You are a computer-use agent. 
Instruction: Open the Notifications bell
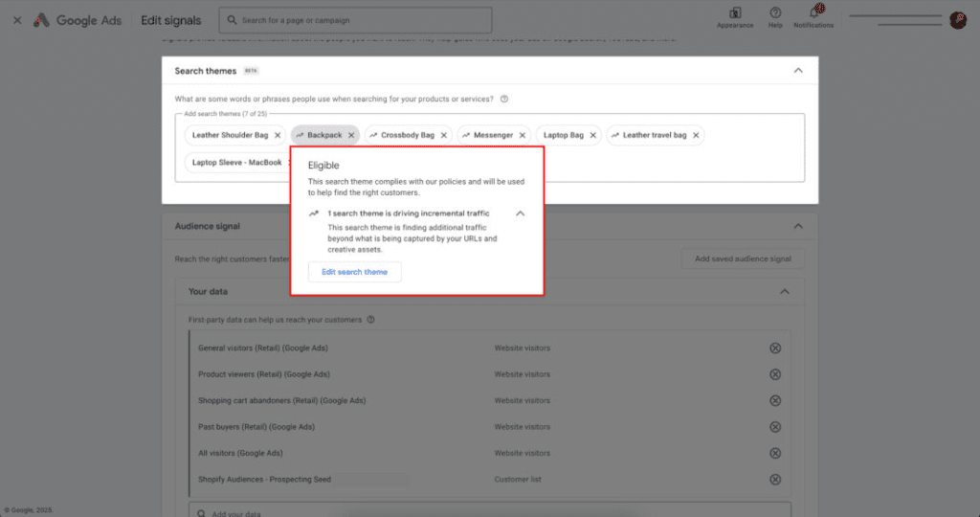pos(814,12)
